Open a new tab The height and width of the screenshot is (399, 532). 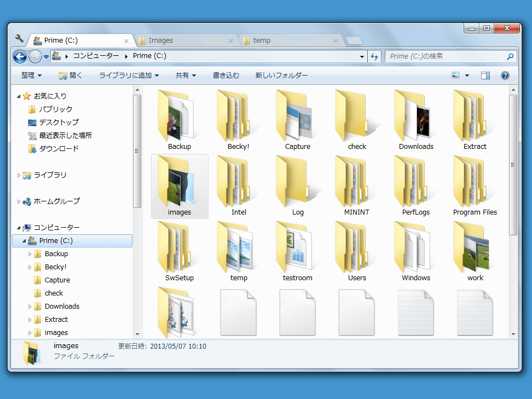click(x=354, y=41)
